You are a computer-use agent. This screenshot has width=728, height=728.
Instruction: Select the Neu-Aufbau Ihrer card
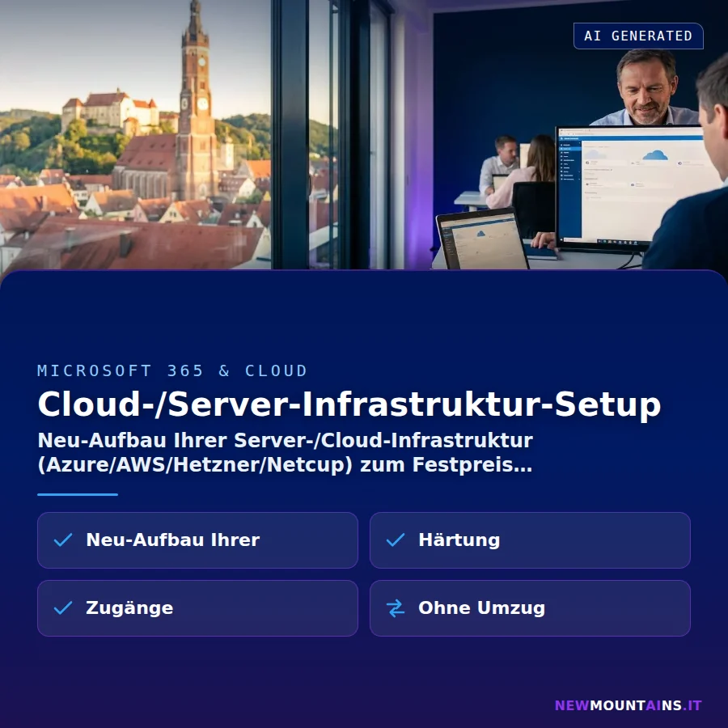[x=197, y=540]
